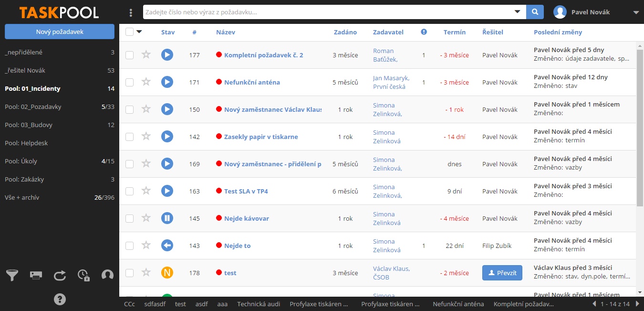The width and height of the screenshot is (644, 311).
Task: Click the Nový požadavek button
Action: pos(60,32)
